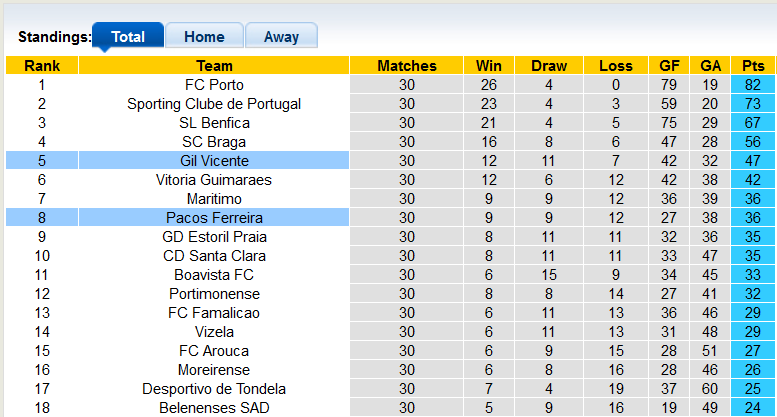Click the GD Estoril Praia team

pyautogui.click(x=214, y=237)
